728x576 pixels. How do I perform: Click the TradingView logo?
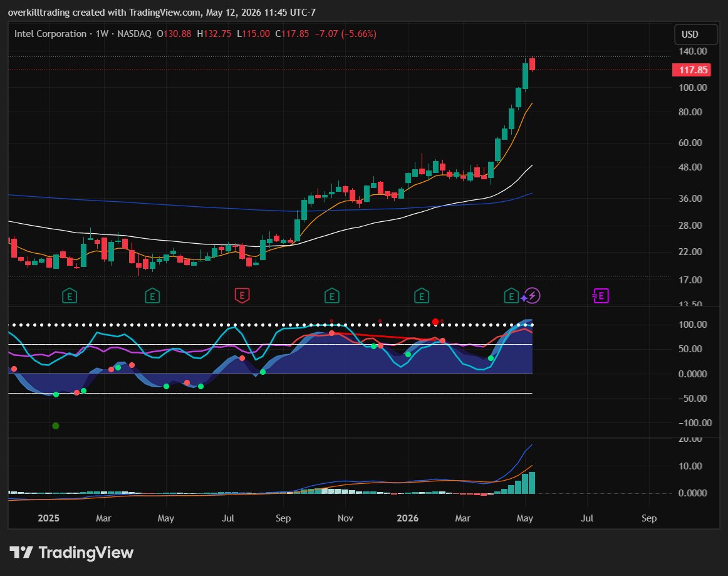(x=71, y=552)
